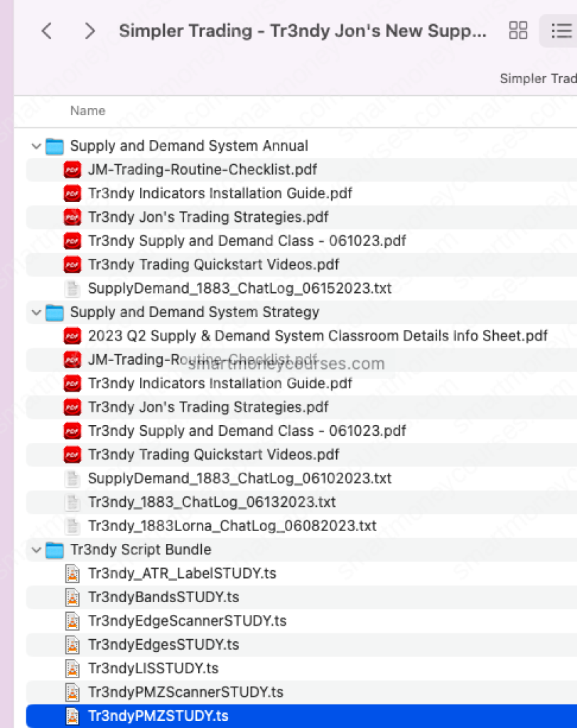Click the Finder window title text

[x=303, y=31]
